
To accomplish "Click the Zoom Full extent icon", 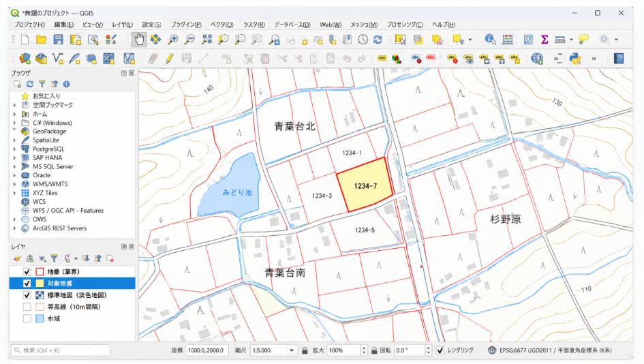I will (x=206, y=40).
